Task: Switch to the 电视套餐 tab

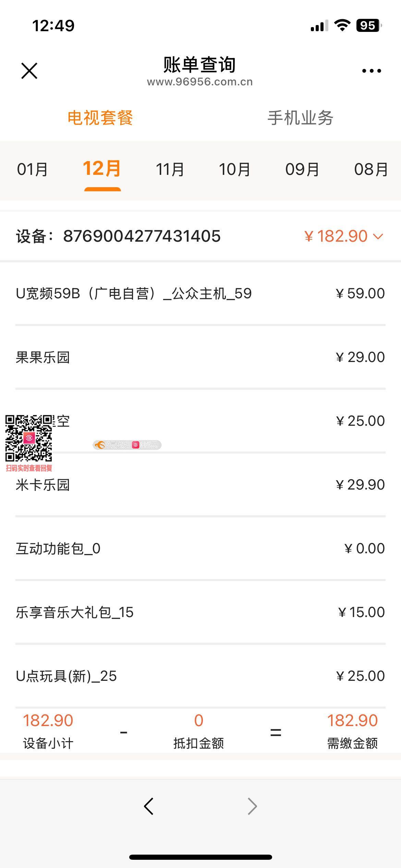Action: (100, 118)
